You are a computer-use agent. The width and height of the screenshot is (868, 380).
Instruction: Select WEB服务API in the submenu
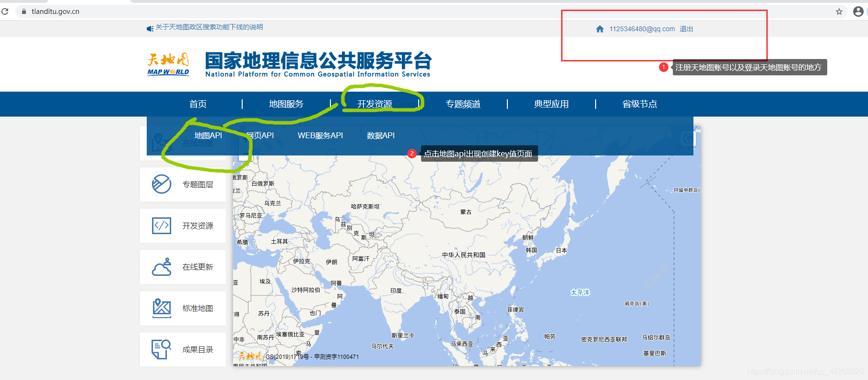click(x=320, y=136)
